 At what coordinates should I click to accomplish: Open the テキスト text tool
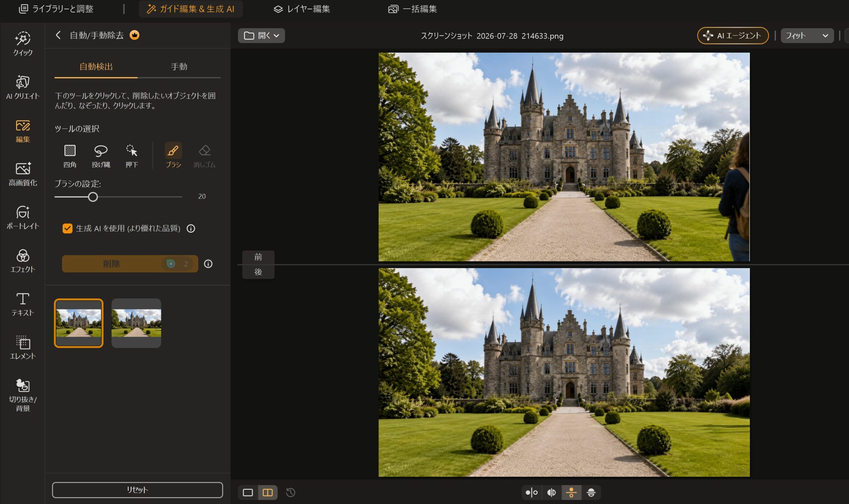[23, 304]
